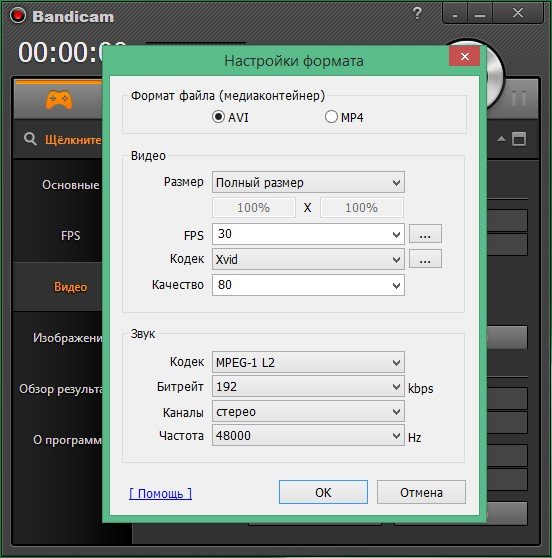Open the Качество quality dropdown
This screenshot has width=552, height=558.
click(308, 285)
